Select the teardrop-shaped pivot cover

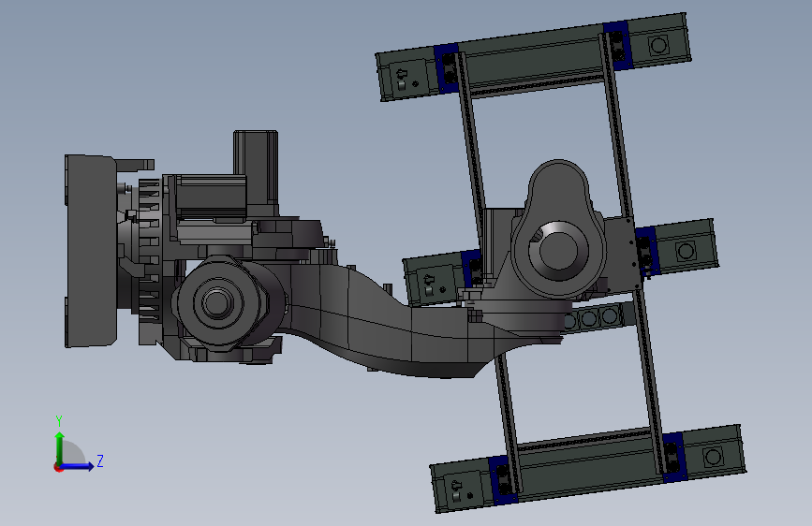pos(558,230)
